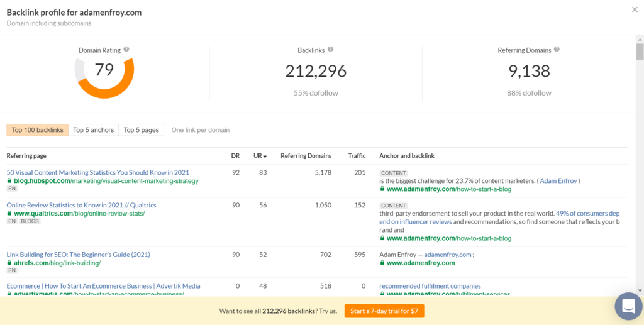Click the vertical scrollbar thumb
Viewport: 644px width, 325px height.
tap(640, 50)
